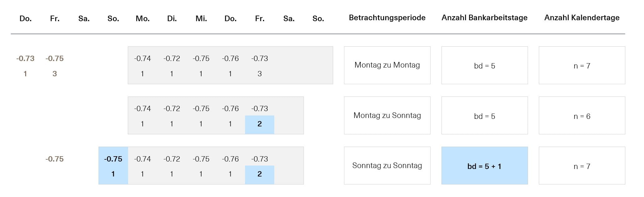
Task: Click the 'Mo.' day header
Action: pos(142,19)
